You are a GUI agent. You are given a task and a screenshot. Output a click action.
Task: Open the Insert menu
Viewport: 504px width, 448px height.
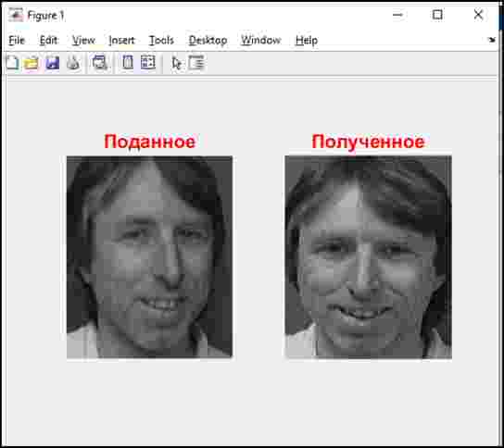pos(121,41)
